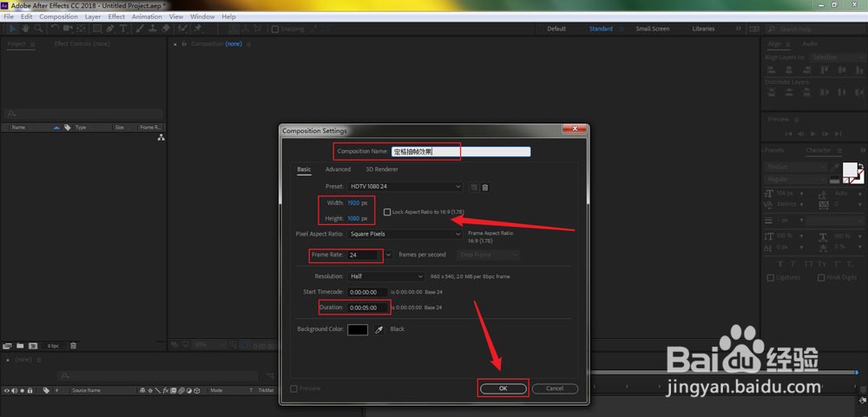
Task: Create a new folder in Project panel
Action: pos(20,346)
